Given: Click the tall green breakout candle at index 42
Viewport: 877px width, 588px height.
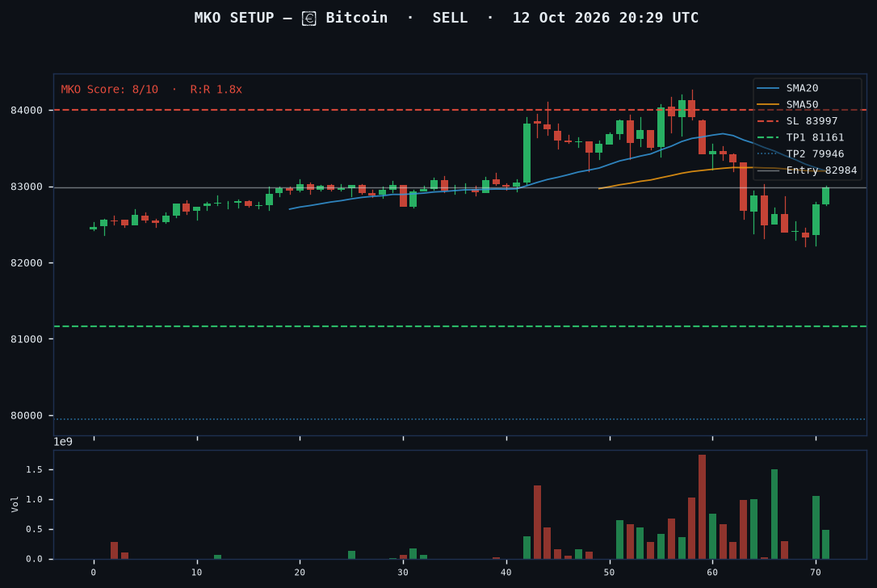Looking at the screenshot, I should tap(527, 153).
